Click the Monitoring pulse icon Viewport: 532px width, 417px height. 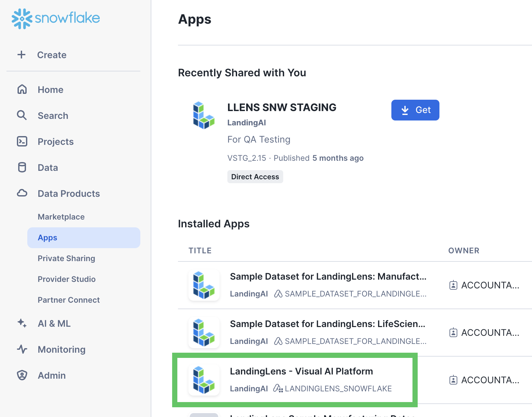22,349
